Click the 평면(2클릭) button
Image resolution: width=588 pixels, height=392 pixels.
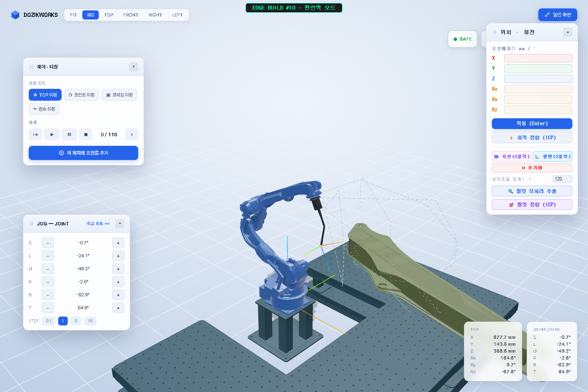552,156
